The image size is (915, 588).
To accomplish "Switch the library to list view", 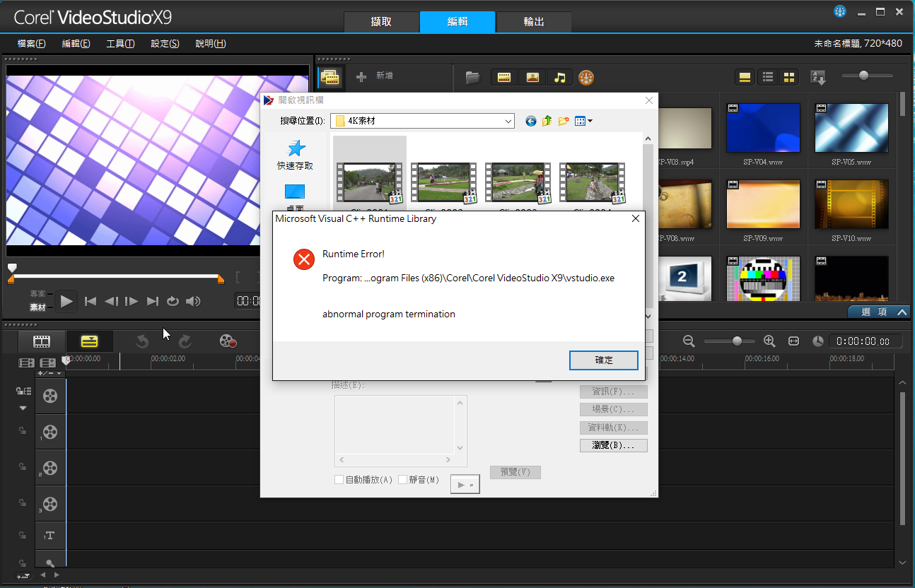I will 768,76.
